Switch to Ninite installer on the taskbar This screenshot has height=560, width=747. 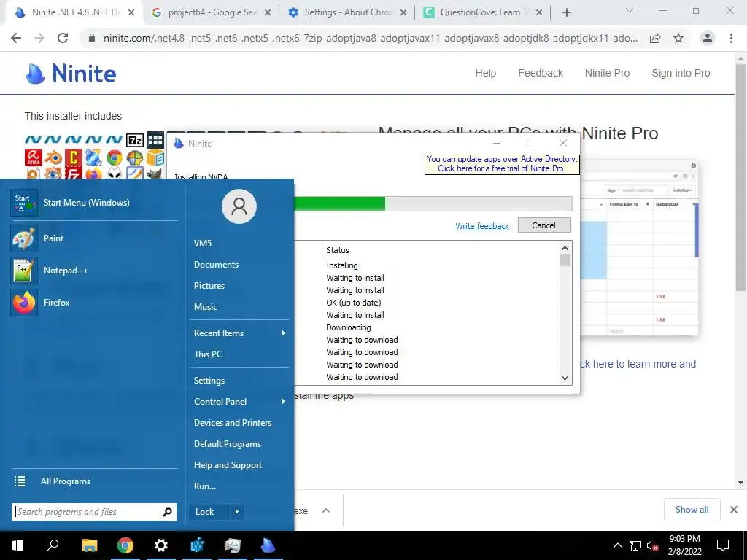268,545
